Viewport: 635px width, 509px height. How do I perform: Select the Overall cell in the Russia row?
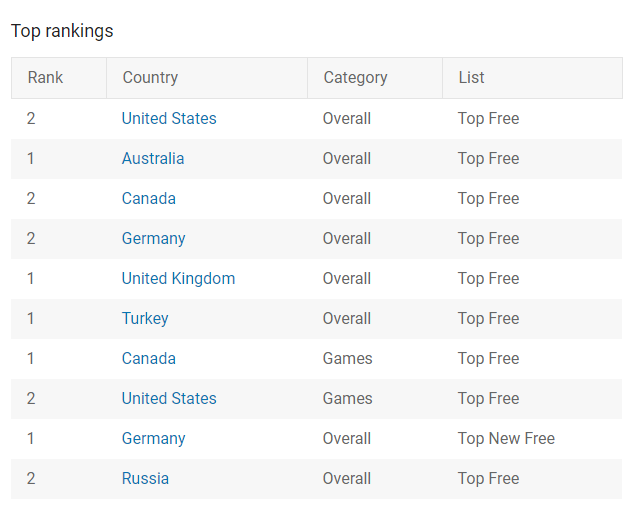click(x=347, y=478)
